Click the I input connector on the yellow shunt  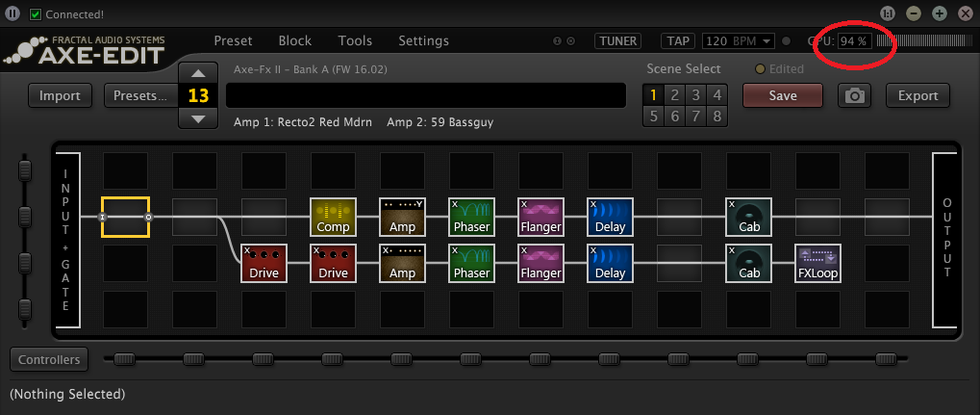103,218
